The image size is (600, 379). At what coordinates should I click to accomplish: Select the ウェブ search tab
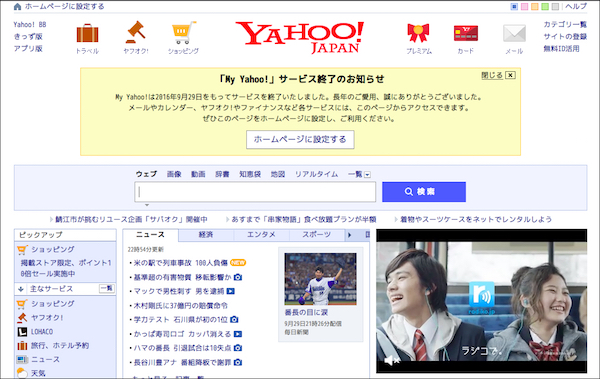click(x=146, y=174)
